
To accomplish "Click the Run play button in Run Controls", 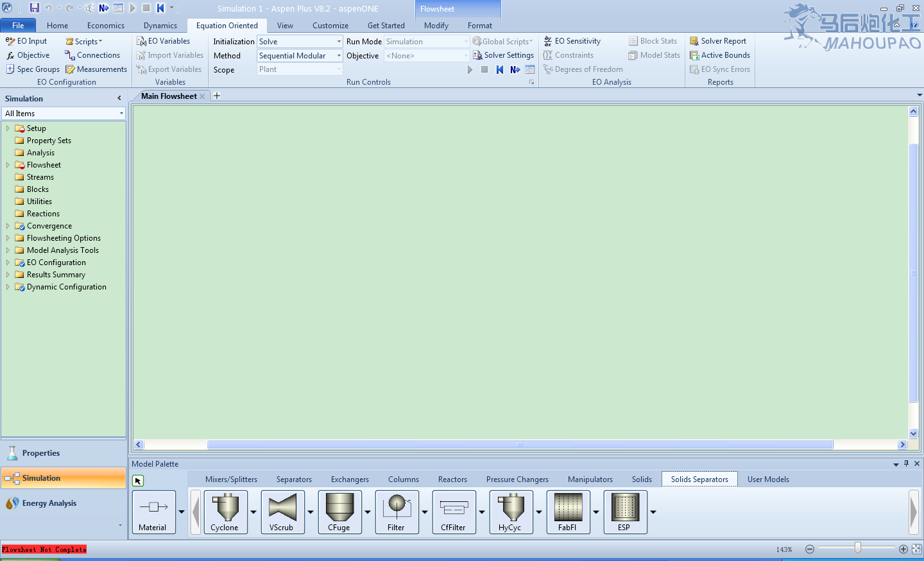I will point(470,69).
